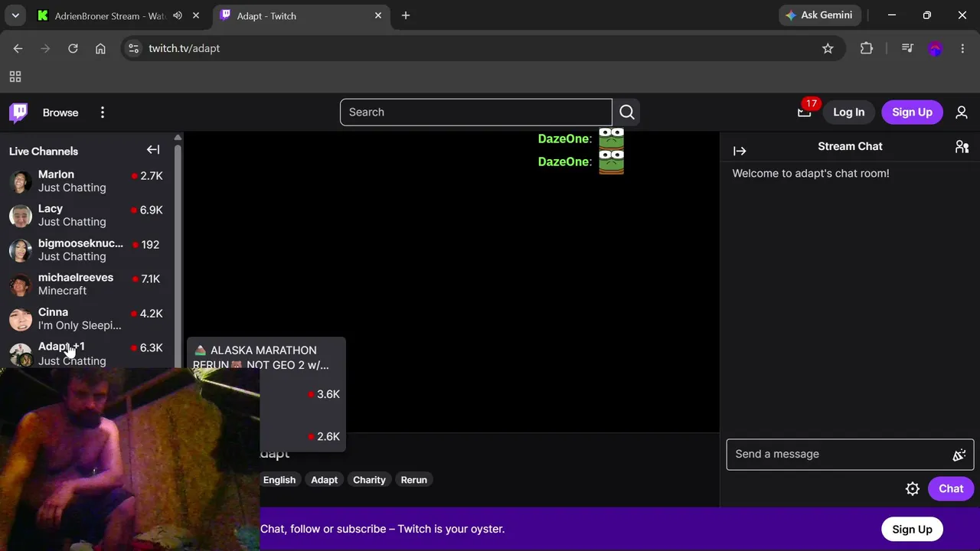Open the Chrome profile avatar menu
The width and height of the screenshot is (980, 551).
pos(935,48)
